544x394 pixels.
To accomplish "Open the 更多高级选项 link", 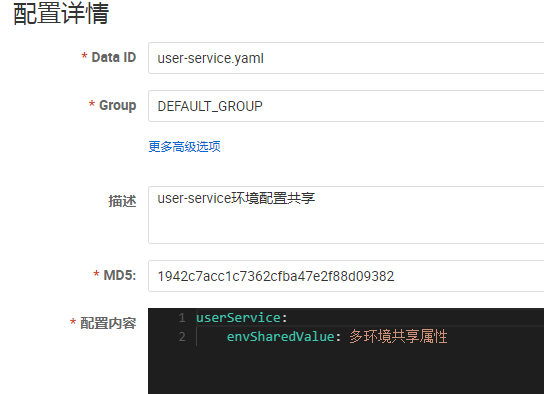I will (x=184, y=146).
